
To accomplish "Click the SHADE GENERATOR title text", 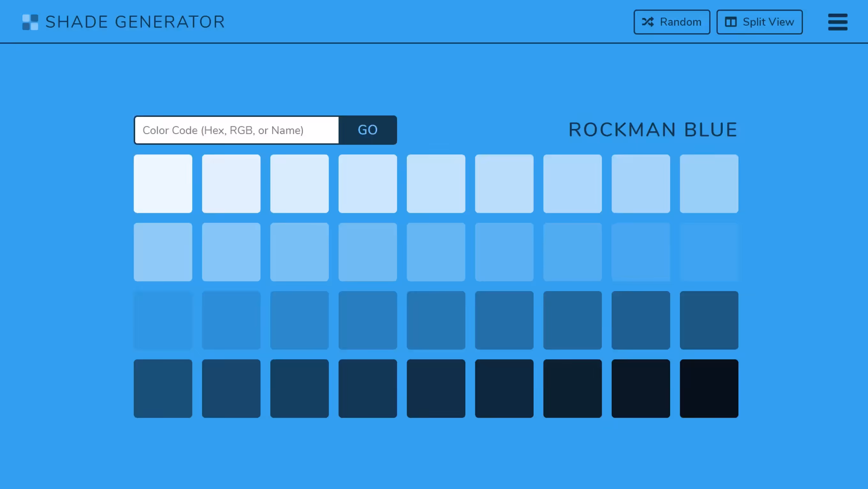I will 135,22.
